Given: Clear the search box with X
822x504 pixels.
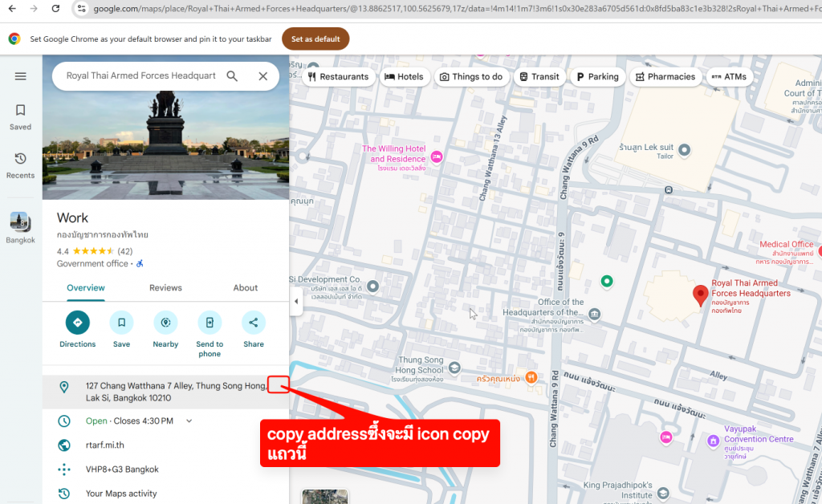Looking at the screenshot, I should pos(262,76).
